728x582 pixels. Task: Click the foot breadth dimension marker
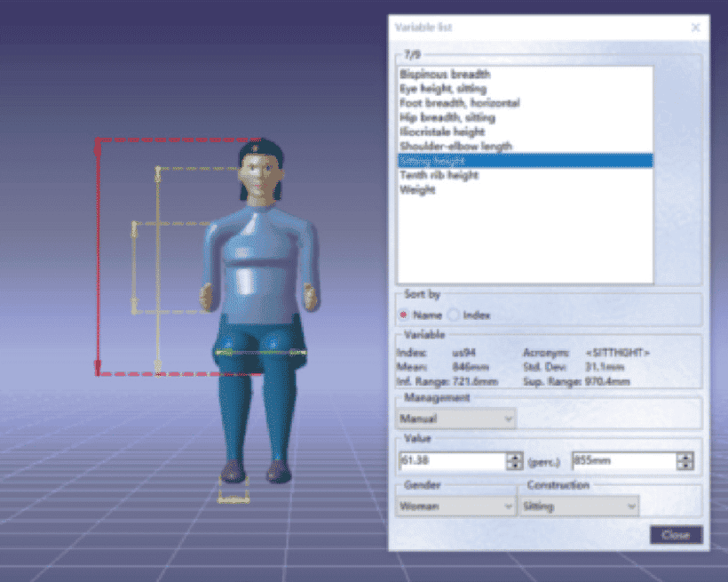233,498
